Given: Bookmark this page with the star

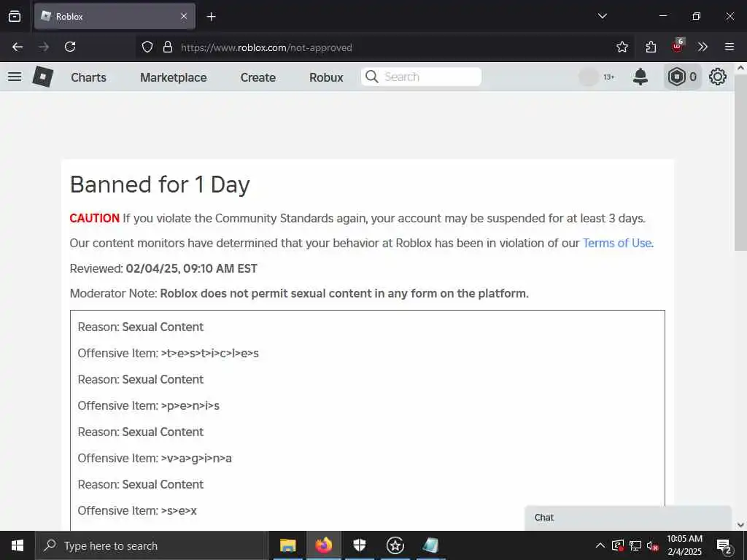Looking at the screenshot, I should coord(622,47).
